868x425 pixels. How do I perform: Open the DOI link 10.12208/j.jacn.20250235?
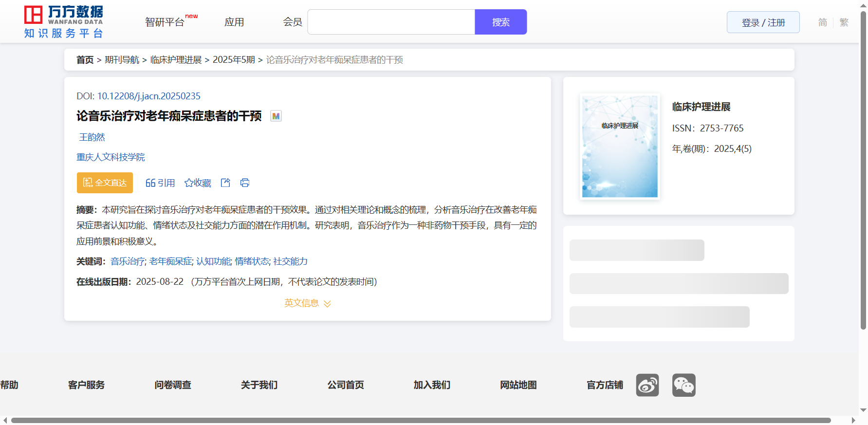pyautogui.click(x=148, y=96)
